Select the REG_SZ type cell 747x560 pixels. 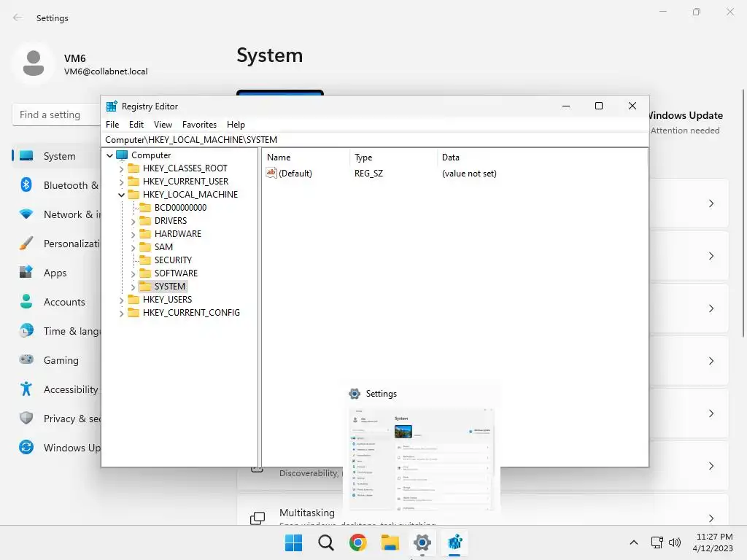[x=368, y=174]
